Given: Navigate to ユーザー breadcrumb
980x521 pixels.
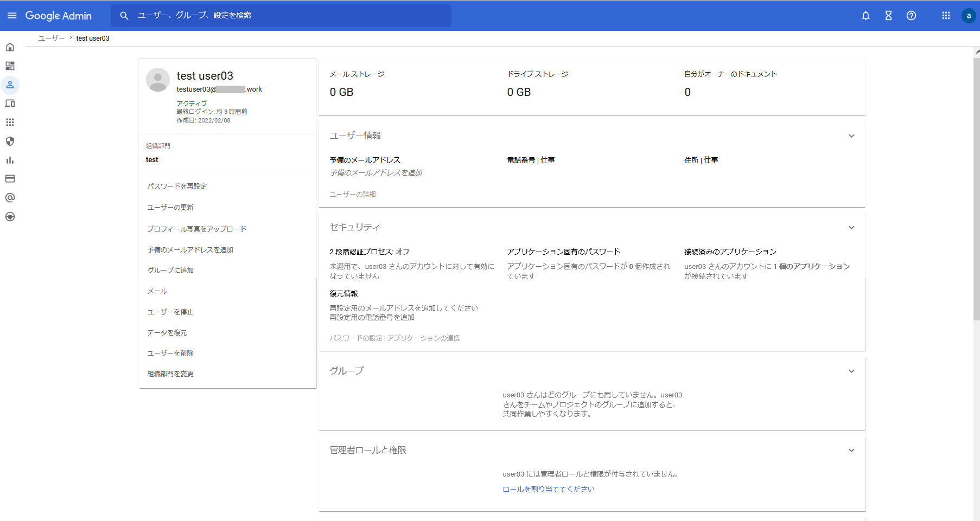Looking at the screenshot, I should 52,38.
